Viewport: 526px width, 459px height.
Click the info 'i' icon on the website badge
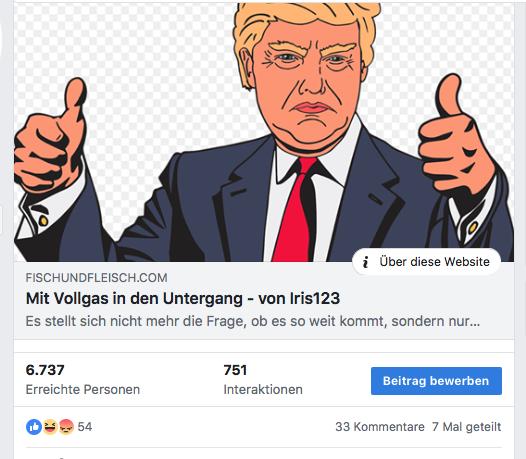(366, 262)
